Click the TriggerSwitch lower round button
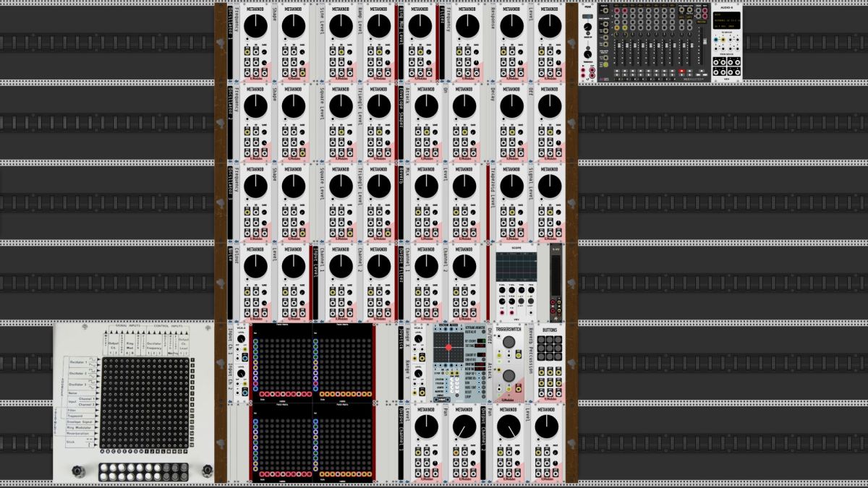 pyautogui.click(x=509, y=376)
